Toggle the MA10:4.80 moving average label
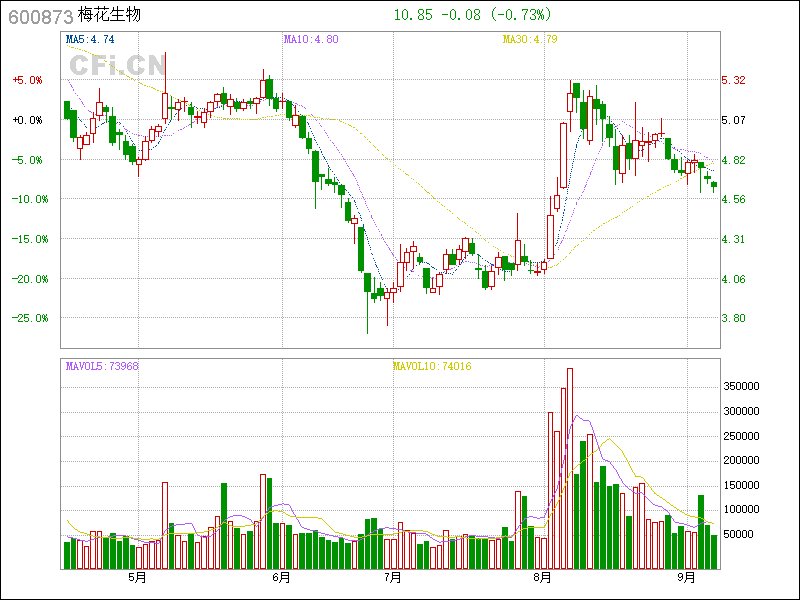This screenshot has width=800, height=600. pyautogui.click(x=311, y=40)
